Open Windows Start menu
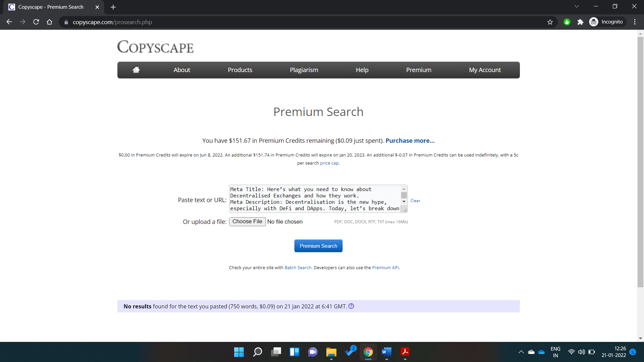 tap(239, 352)
